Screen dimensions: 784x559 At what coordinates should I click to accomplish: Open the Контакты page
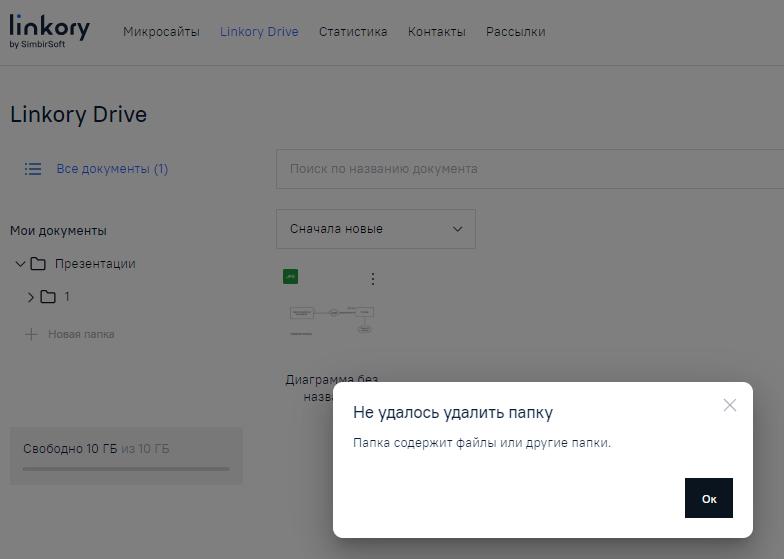[x=436, y=32]
